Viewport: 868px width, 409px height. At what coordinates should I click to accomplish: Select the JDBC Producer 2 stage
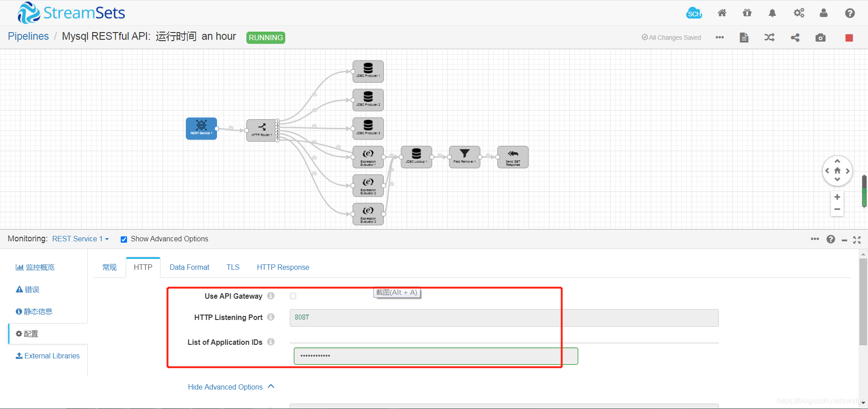pos(368,100)
